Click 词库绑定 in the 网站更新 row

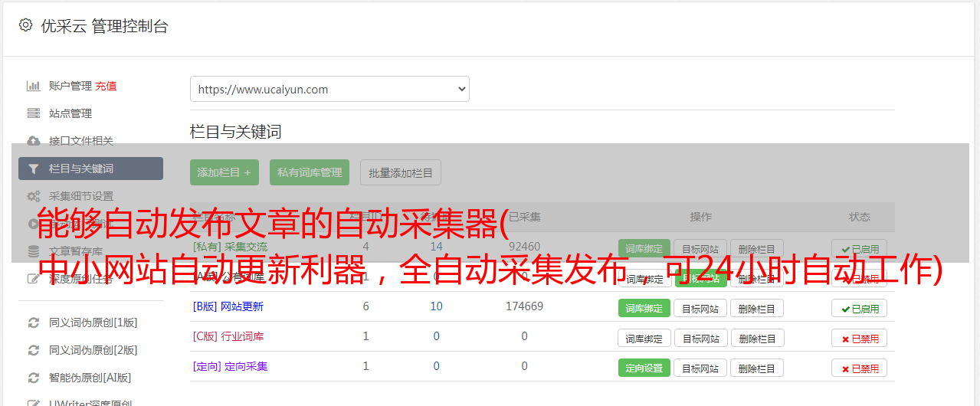point(644,309)
